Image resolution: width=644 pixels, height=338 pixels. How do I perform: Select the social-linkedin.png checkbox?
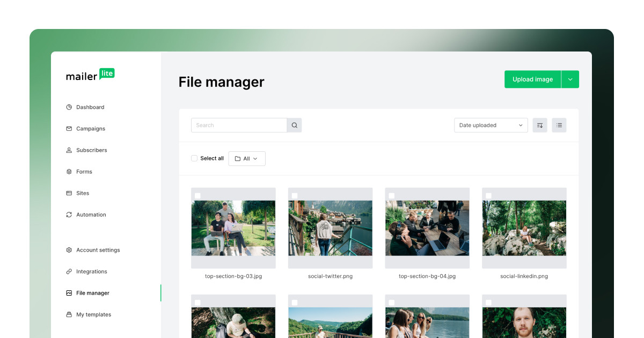(488, 195)
